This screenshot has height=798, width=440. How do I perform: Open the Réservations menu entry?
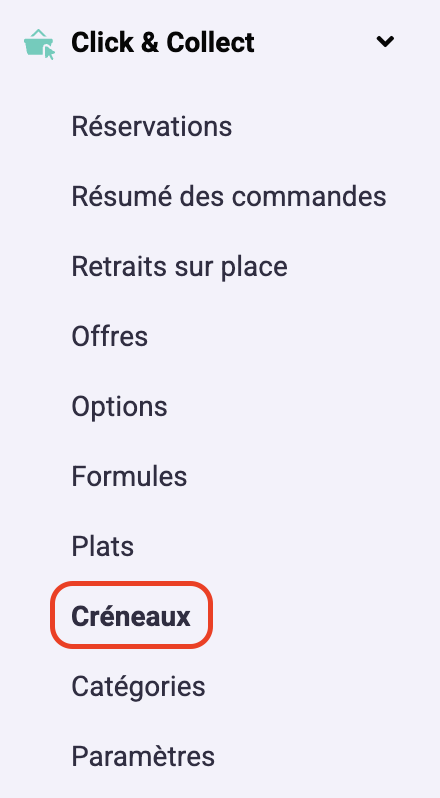[152, 126]
